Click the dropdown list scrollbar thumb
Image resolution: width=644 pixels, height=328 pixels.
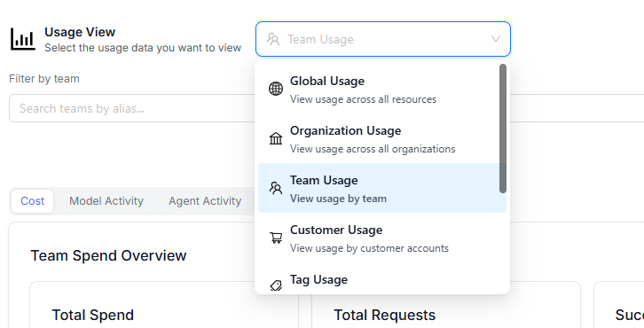[x=503, y=129]
